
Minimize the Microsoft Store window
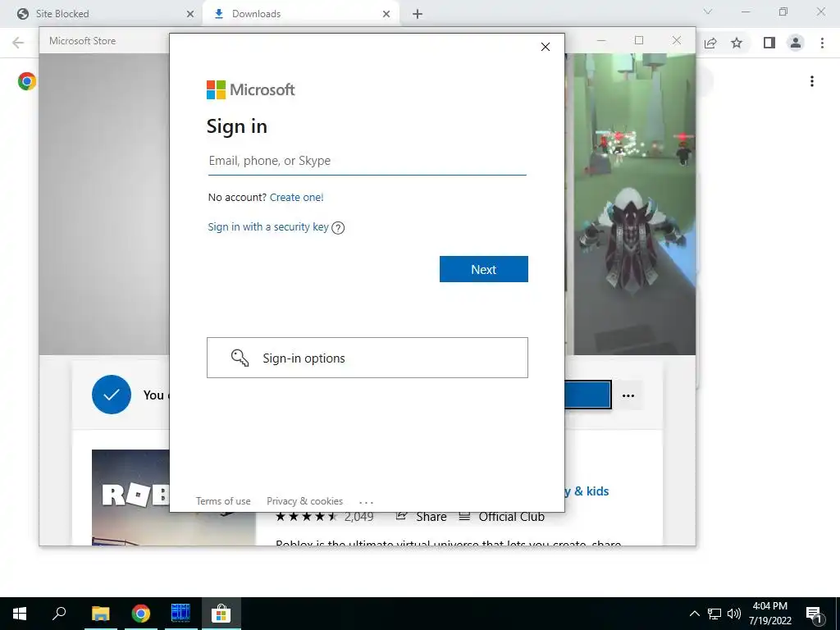point(601,41)
